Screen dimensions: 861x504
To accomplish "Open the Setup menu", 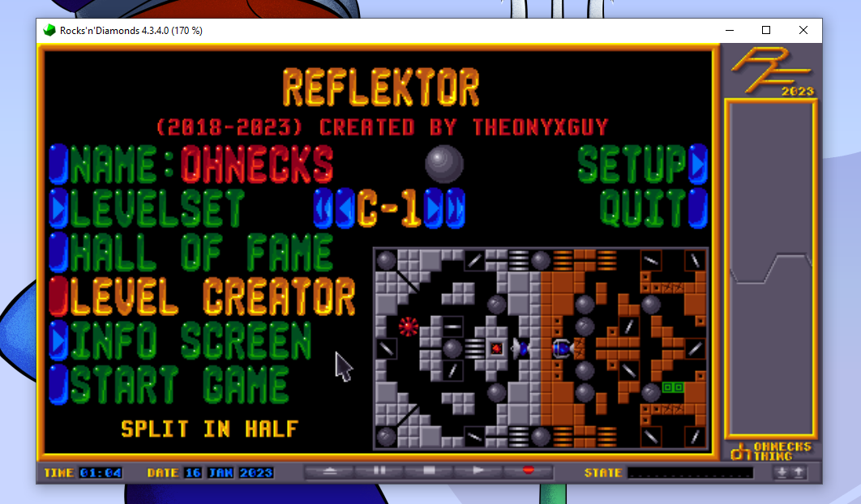I will pyautogui.click(x=632, y=164).
